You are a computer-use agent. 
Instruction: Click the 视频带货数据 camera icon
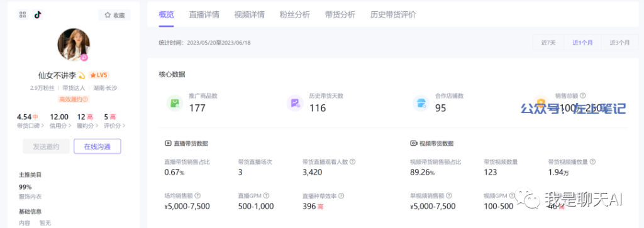tap(414, 144)
